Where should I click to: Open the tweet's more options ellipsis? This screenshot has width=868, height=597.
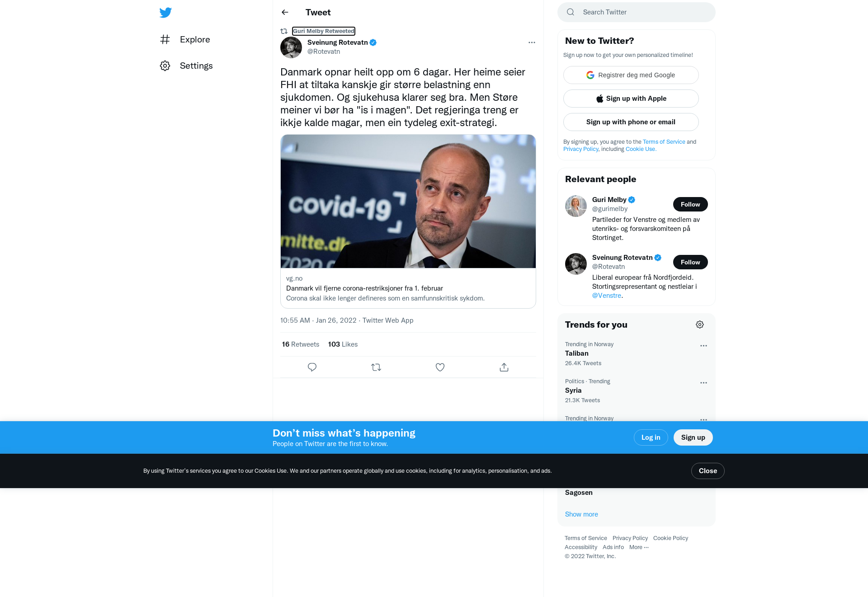(532, 42)
